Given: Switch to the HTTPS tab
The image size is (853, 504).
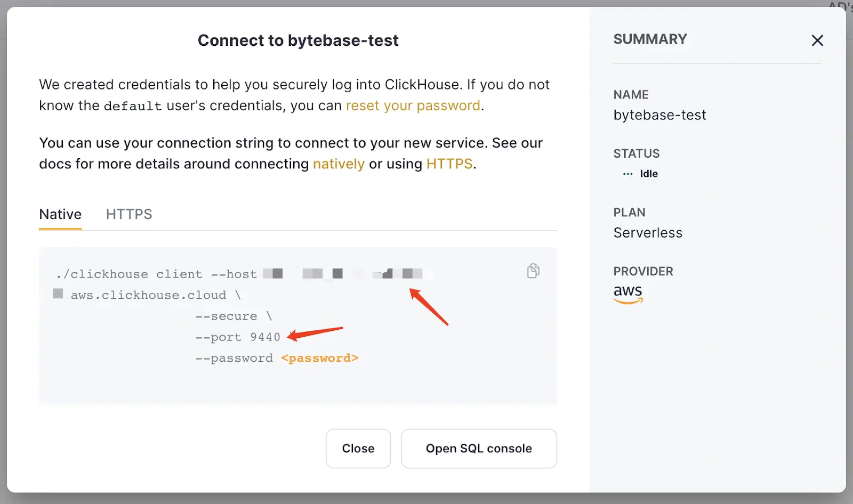Looking at the screenshot, I should click(129, 214).
